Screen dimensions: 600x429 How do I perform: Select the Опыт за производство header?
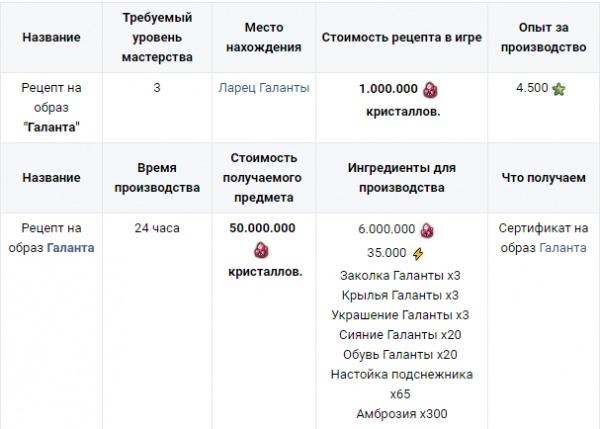(x=546, y=37)
